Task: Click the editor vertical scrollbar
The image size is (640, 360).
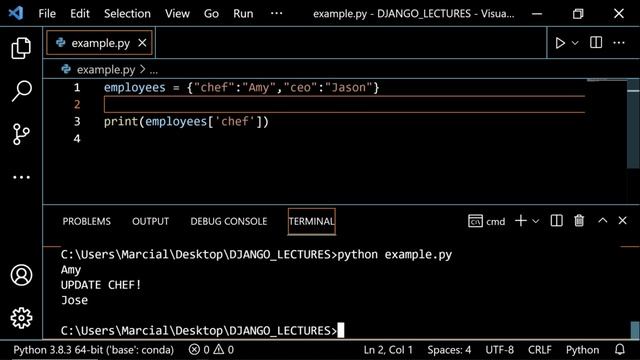Action: 633,124
